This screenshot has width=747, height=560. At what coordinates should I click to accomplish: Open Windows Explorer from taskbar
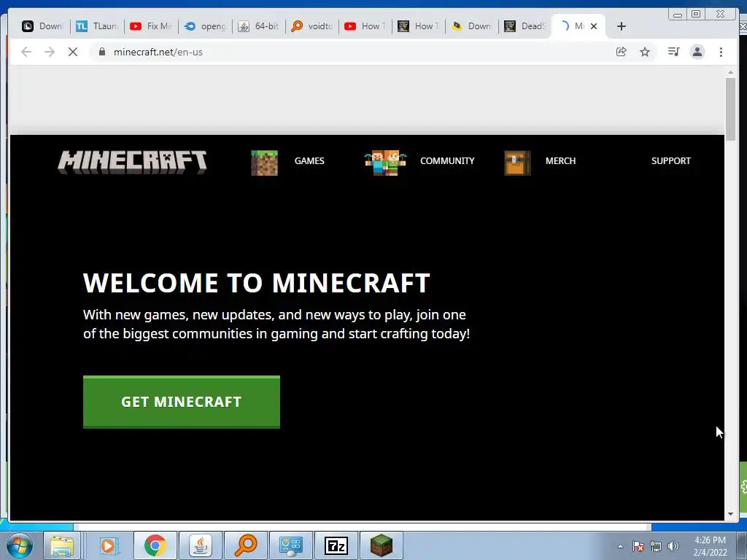pos(63,545)
